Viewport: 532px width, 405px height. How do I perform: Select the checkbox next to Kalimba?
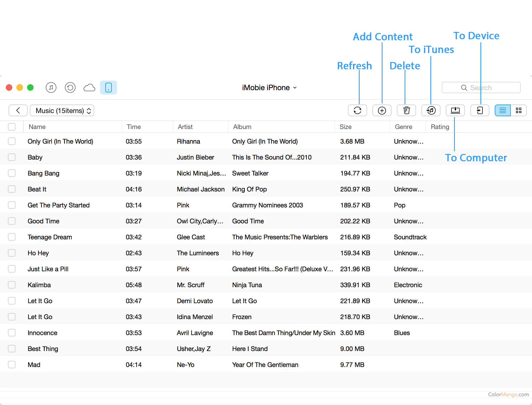tap(12, 285)
